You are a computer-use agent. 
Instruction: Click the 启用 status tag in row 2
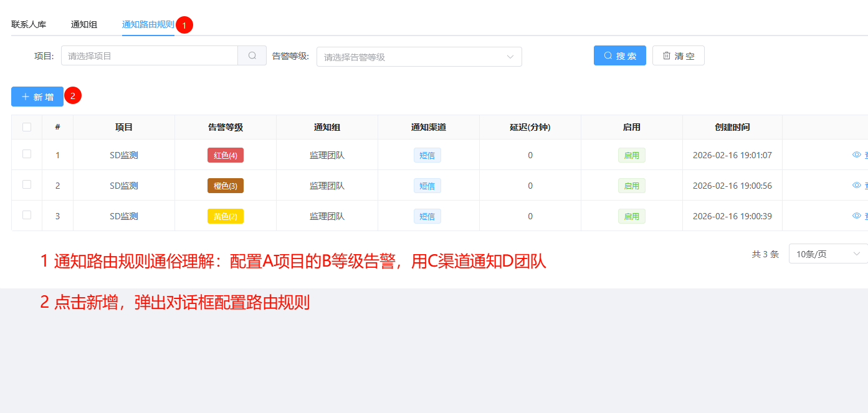coord(631,186)
